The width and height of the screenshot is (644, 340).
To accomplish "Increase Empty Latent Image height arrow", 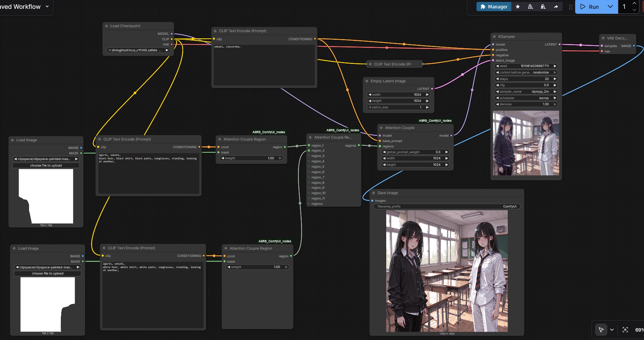I will pos(427,101).
